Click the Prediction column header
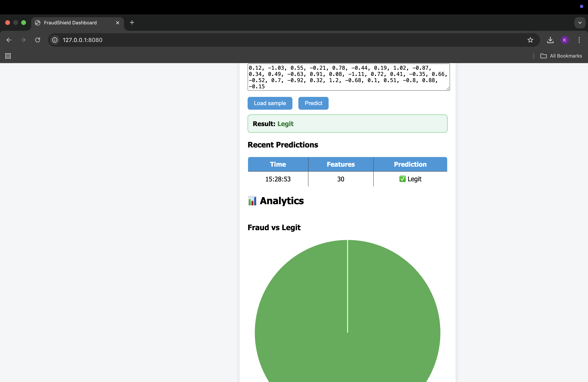This screenshot has height=382, width=588. pyautogui.click(x=410, y=164)
